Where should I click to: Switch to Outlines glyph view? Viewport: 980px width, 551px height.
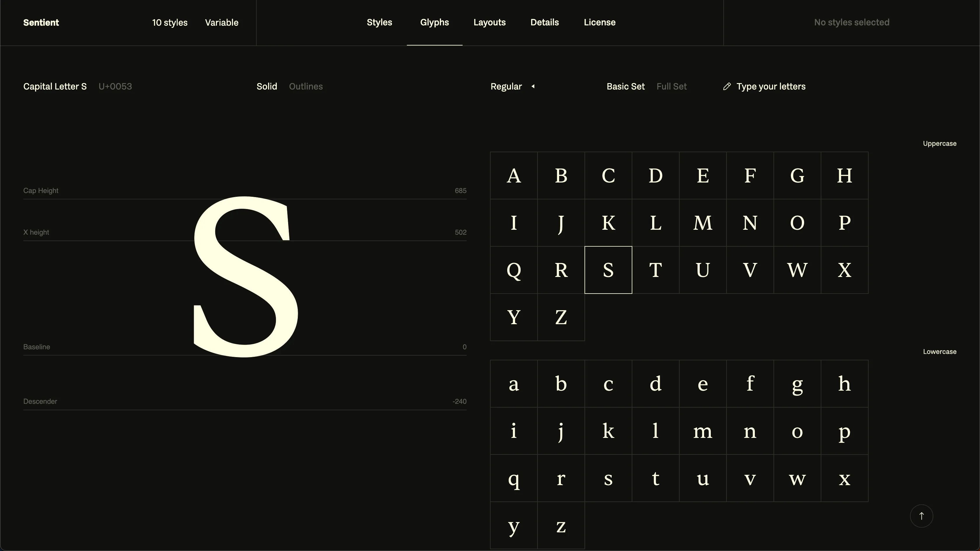tap(305, 86)
